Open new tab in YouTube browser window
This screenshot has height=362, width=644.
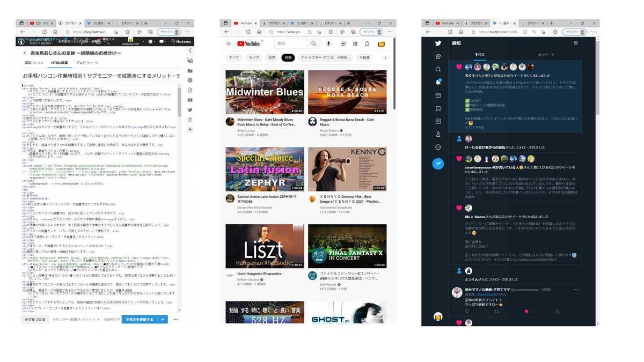(349, 24)
